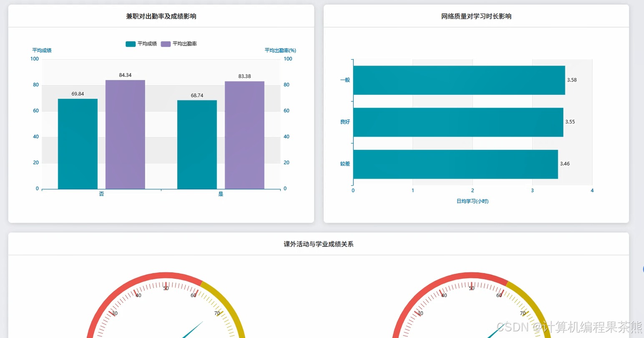Click the y-axis category label 较差

345,164
